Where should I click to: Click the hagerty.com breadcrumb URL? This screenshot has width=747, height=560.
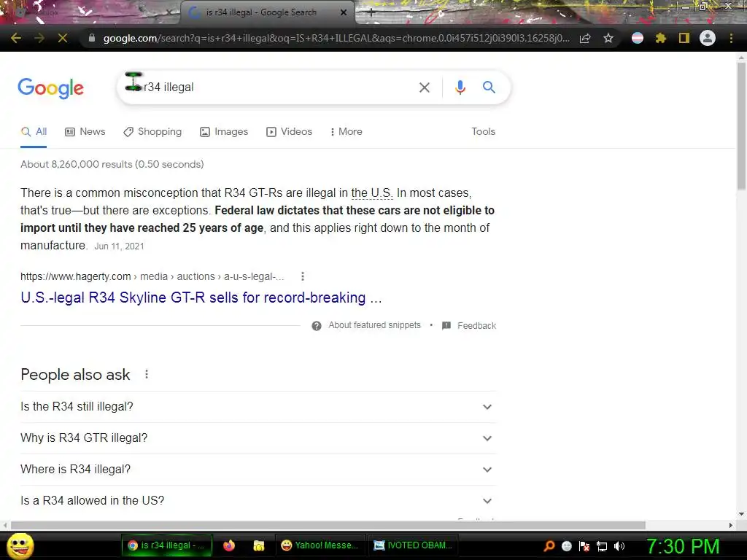point(152,276)
